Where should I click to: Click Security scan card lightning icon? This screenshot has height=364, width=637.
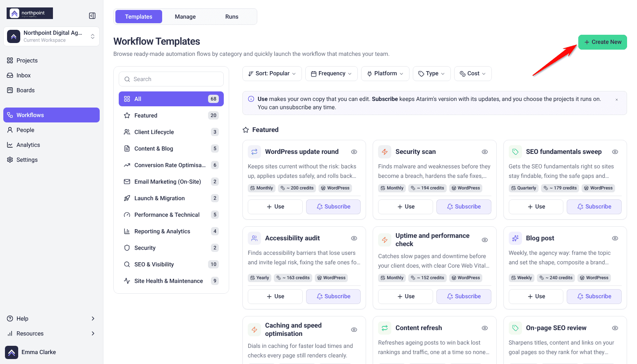385,152
